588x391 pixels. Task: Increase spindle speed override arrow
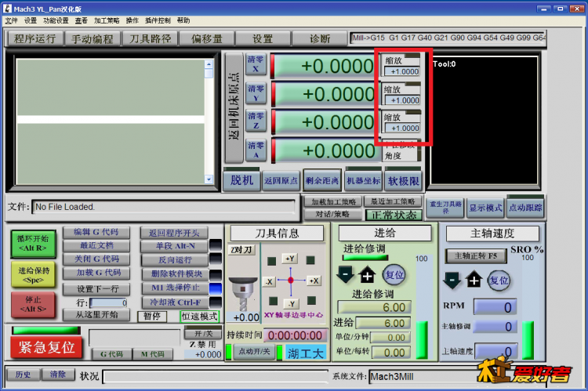[x=474, y=280]
